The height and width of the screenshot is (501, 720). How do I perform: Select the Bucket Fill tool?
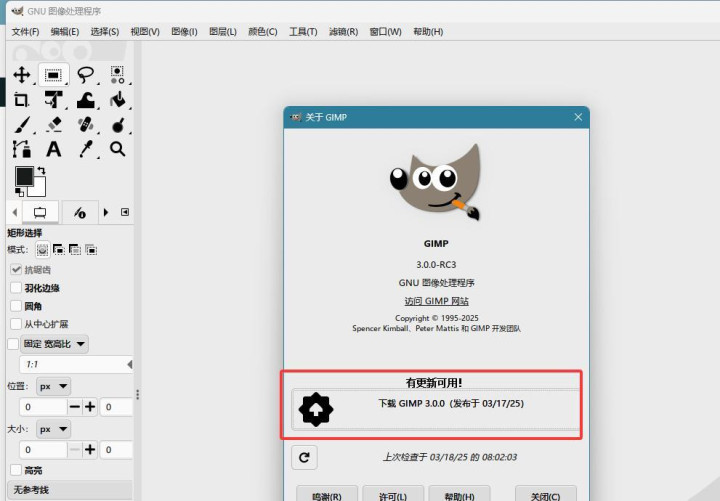(118, 99)
